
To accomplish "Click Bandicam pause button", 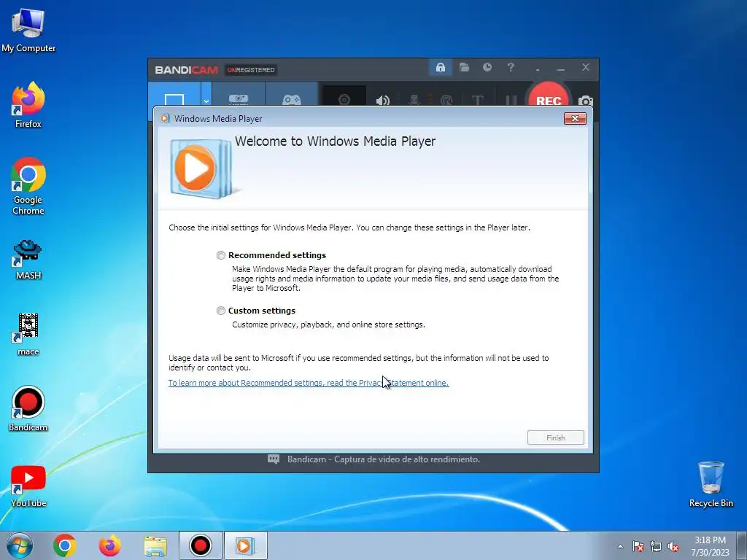I will point(511,100).
